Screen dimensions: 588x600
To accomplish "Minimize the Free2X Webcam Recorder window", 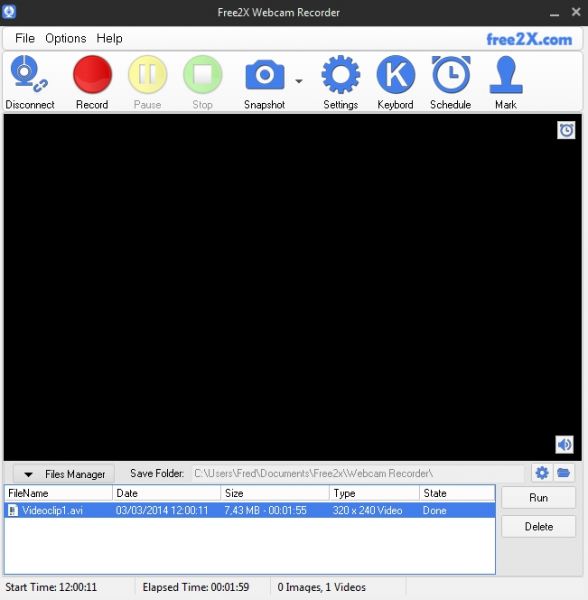I will click(554, 14).
